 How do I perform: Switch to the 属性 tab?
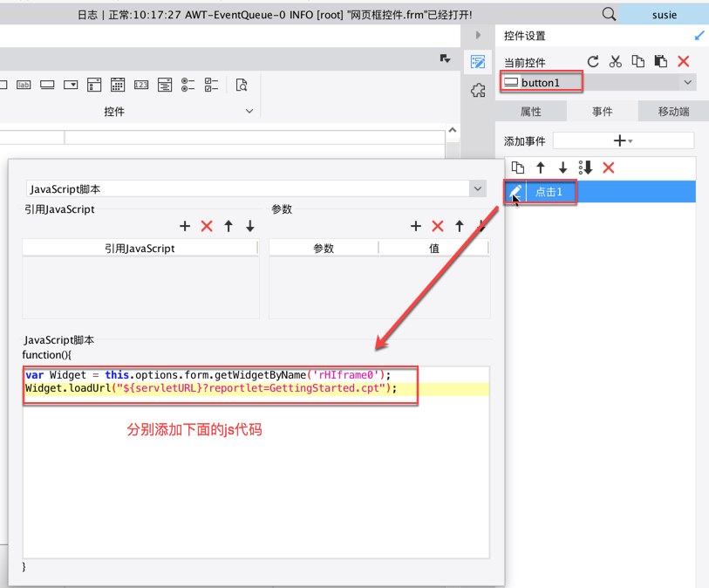point(531,112)
